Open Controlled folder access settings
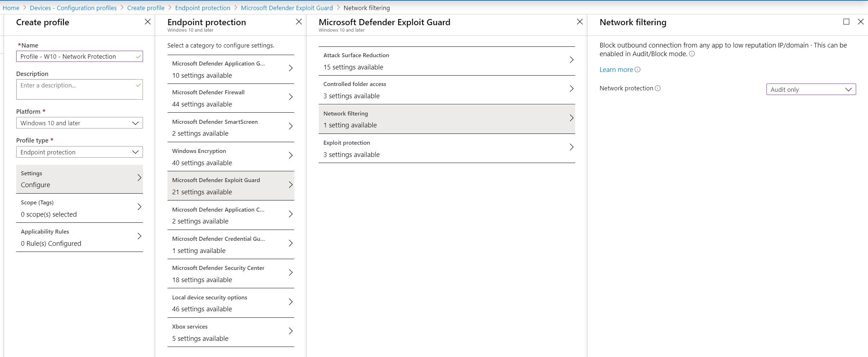 447,90
